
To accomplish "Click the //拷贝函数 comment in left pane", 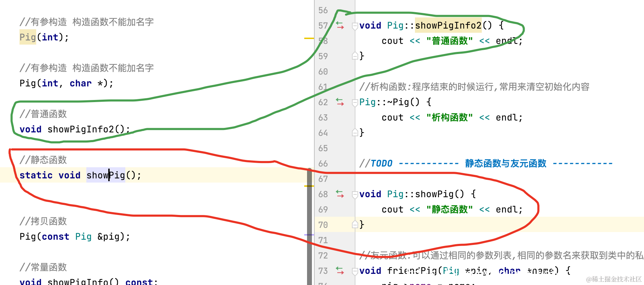I will [x=43, y=221].
